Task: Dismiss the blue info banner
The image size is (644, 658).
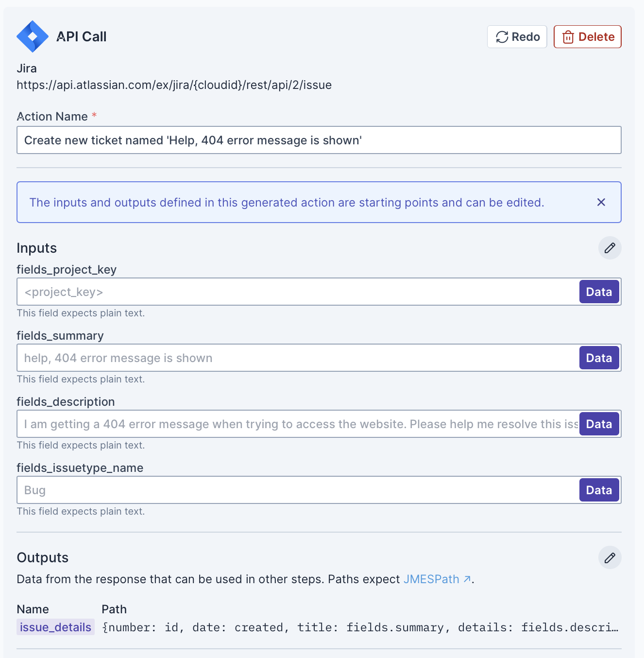Action: (601, 202)
